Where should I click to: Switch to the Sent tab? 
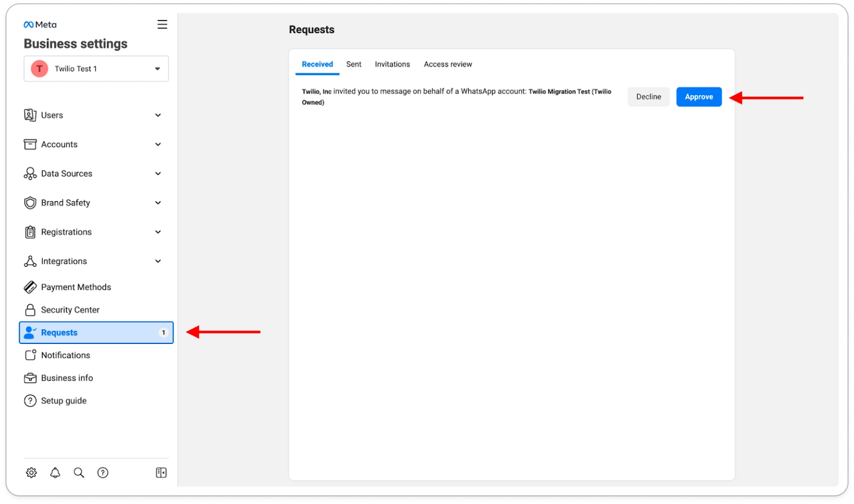pos(354,64)
